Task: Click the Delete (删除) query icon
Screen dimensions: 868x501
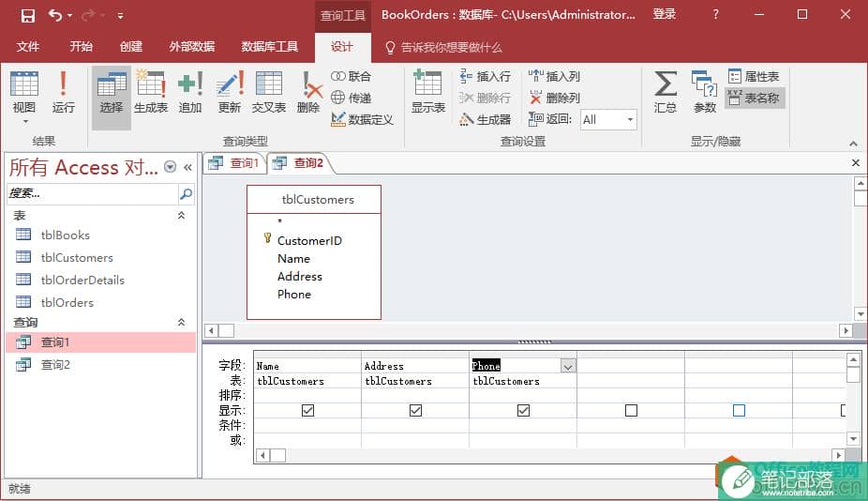Action: pyautogui.click(x=308, y=91)
